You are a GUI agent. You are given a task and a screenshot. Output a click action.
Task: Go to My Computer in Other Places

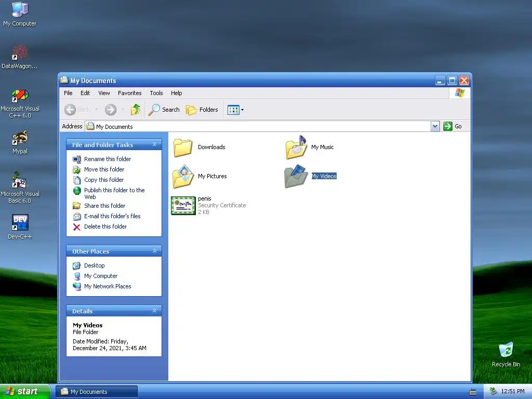coord(101,276)
